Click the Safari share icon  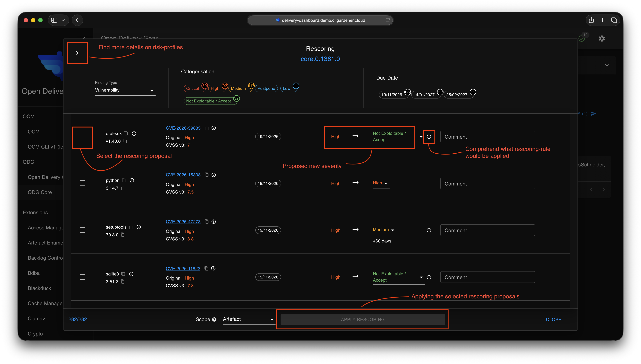(x=591, y=20)
